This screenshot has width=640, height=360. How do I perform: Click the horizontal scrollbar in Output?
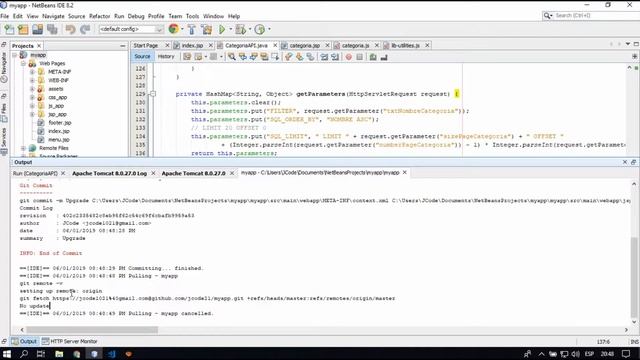pos(92,329)
